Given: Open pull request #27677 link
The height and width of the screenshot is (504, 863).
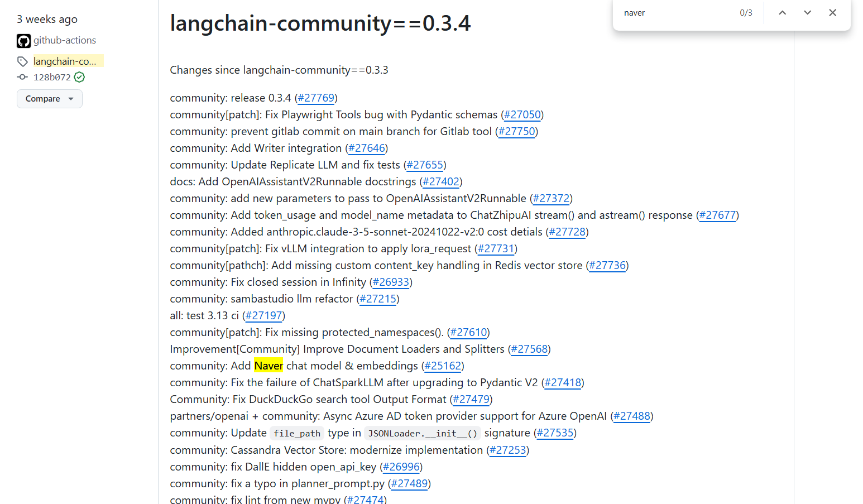Looking at the screenshot, I should (717, 215).
